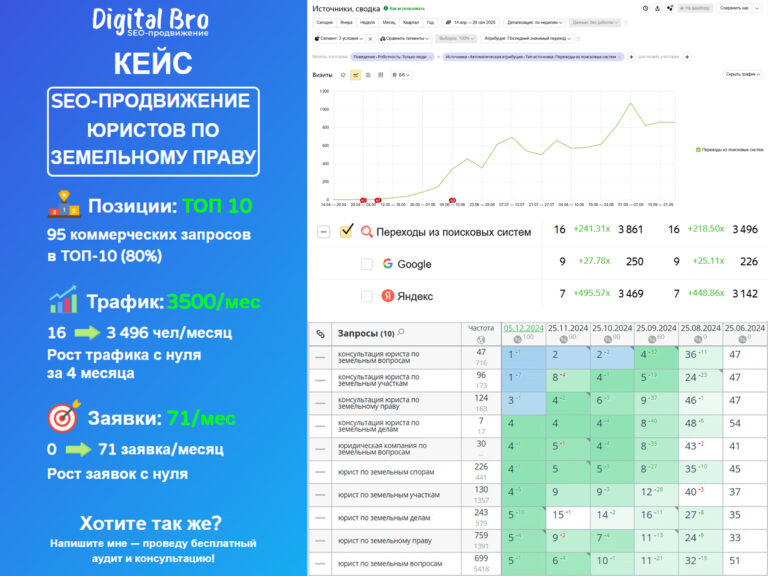Open the arrow next to Сохранить как
This screenshot has height=576, width=768.
(x=757, y=8)
